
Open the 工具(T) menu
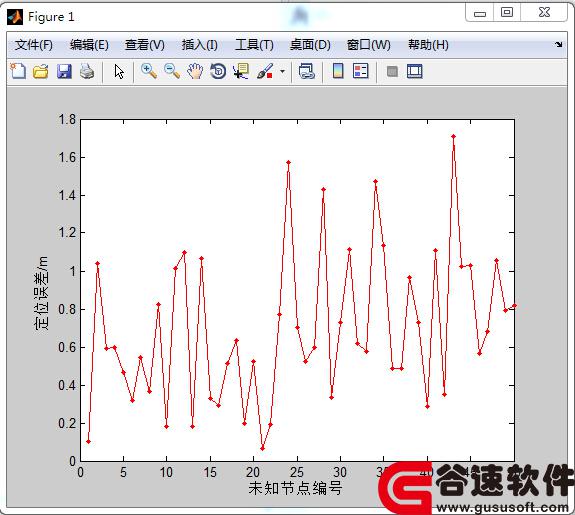[254, 45]
